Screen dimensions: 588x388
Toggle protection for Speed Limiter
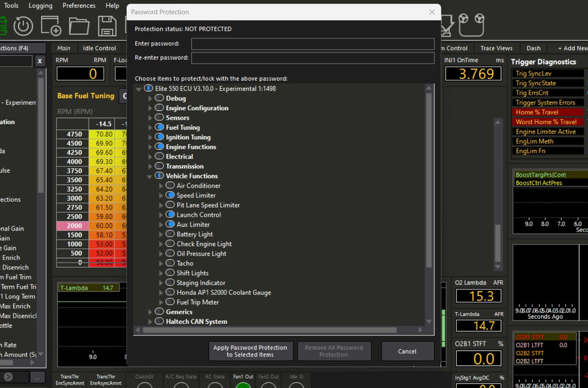[170, 195]
